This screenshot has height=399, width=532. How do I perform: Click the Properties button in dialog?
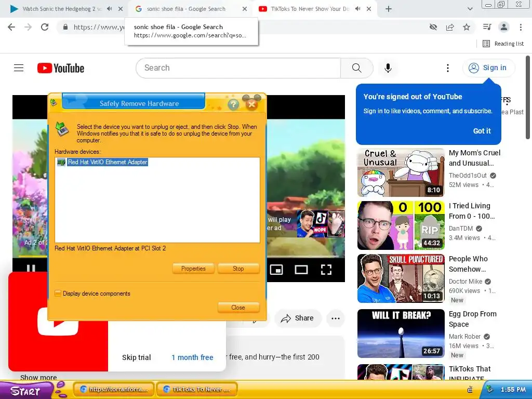[x=193, y=269]
